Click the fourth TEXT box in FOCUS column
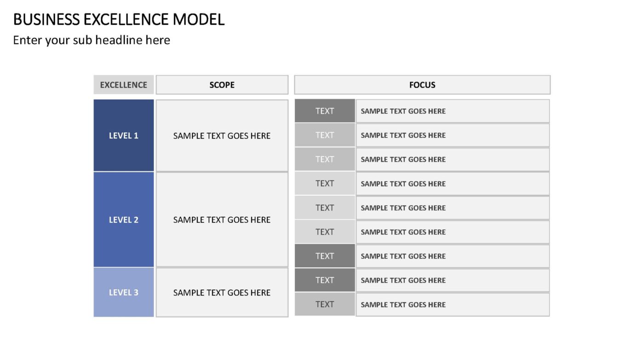 [x=325, y=183]
